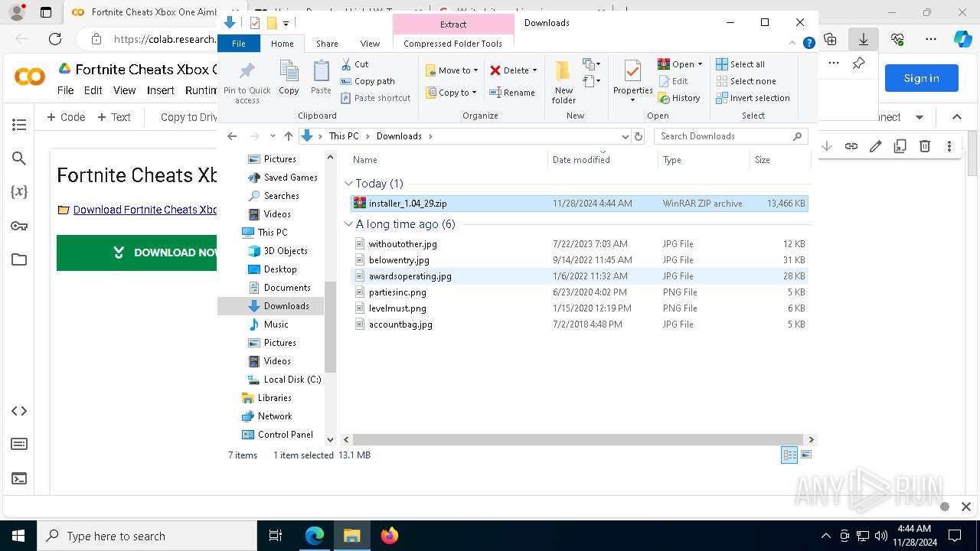Viewport: 980px width, 551px height.
Task: Open Microsoft Edge from taskbar
Action: (315, 536)
